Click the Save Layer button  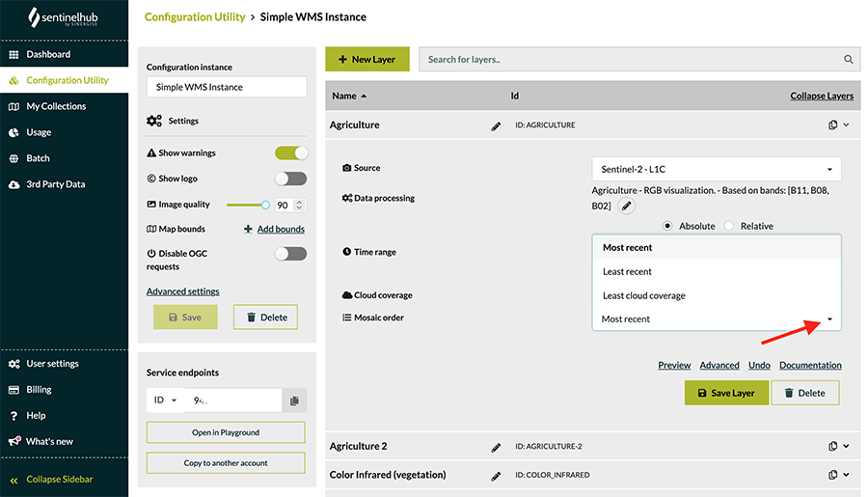click(x=726, y=393)
